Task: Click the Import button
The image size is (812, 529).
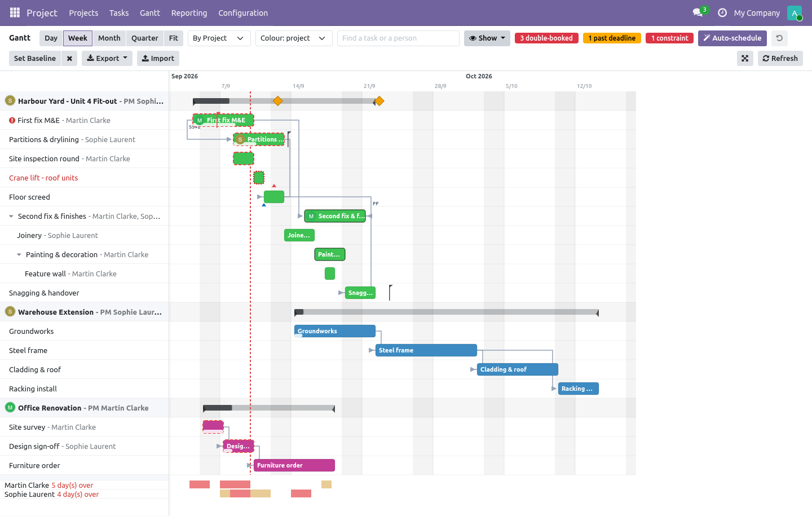Action: 158,59
